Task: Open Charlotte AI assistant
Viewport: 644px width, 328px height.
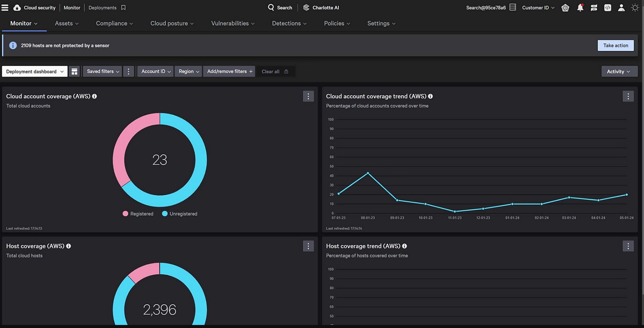Action: [x=321, y=7]
